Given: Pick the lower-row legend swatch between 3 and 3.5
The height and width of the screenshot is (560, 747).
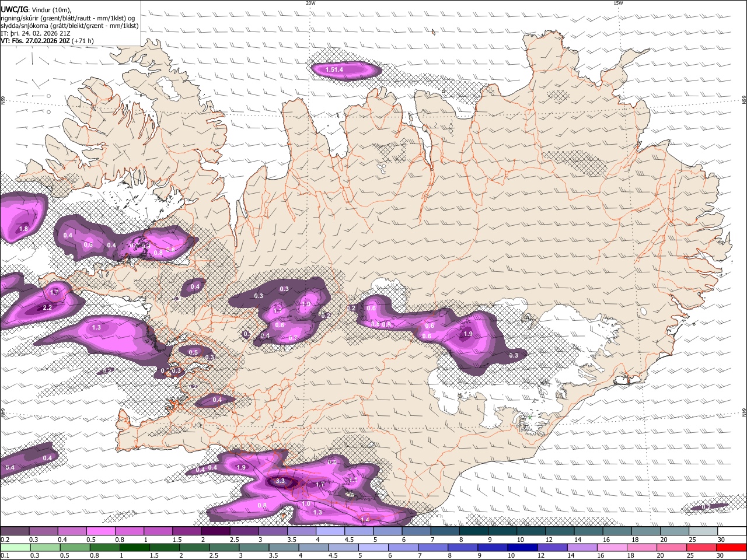Looking at the screenshot, I should point(254,547).
